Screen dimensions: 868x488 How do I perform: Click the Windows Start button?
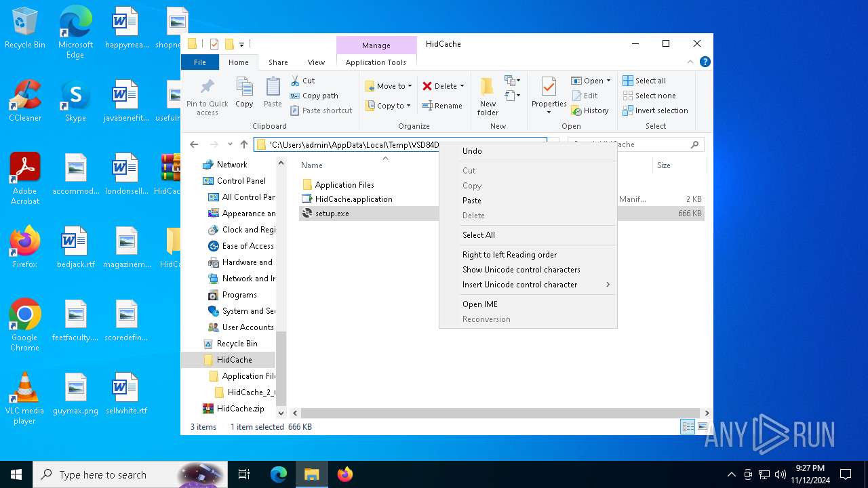(x=16, y=474)
